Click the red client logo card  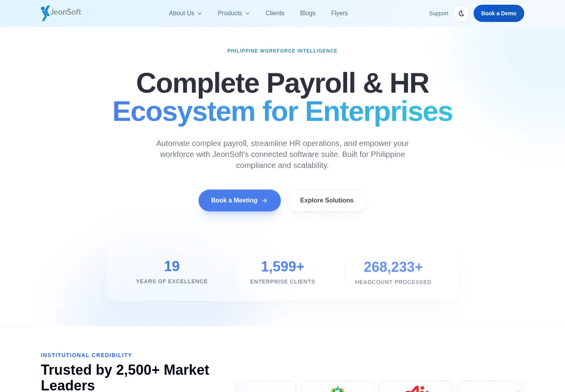click(x=416, y=387)
